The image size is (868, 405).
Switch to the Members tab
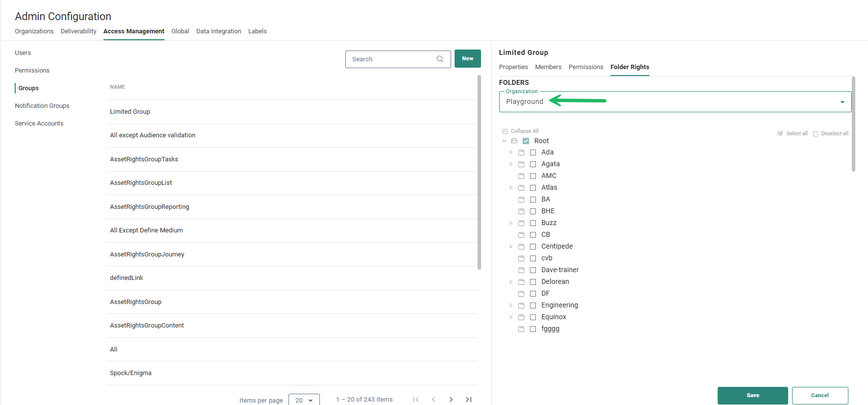point(548,67)
